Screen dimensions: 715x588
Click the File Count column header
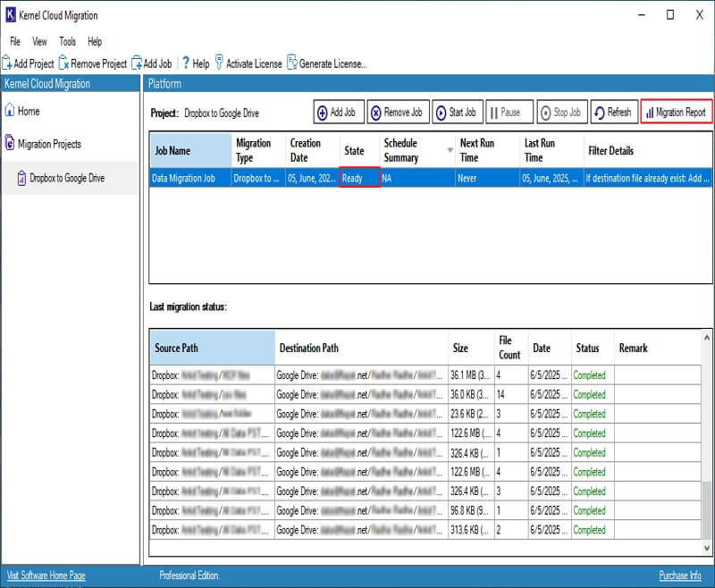point(511,348)
